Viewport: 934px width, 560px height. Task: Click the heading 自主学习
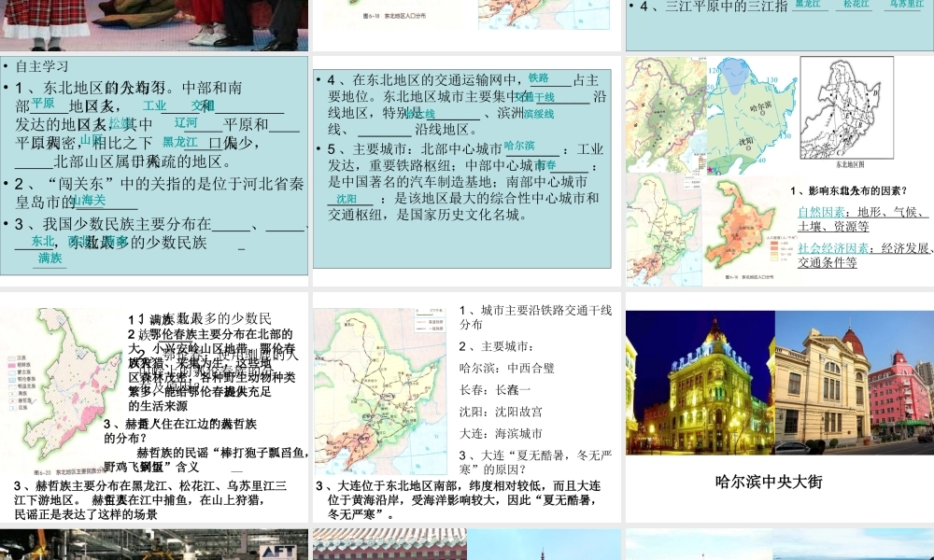pyautogui.click(x=42, y=66)
